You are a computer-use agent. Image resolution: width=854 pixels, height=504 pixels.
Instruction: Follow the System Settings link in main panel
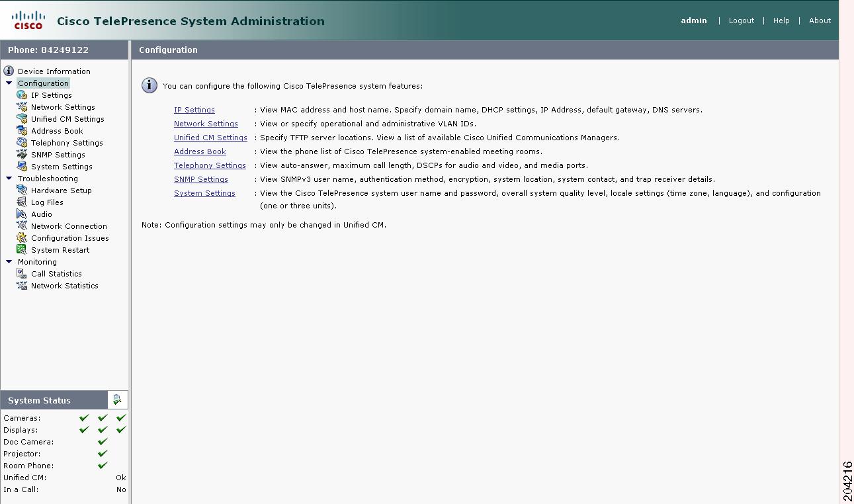204,193
